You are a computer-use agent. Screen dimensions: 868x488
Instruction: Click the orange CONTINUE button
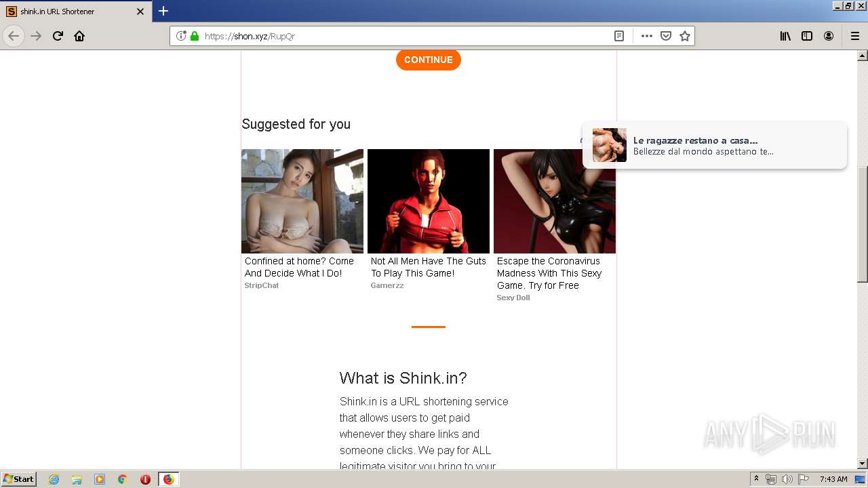[429, 60]
